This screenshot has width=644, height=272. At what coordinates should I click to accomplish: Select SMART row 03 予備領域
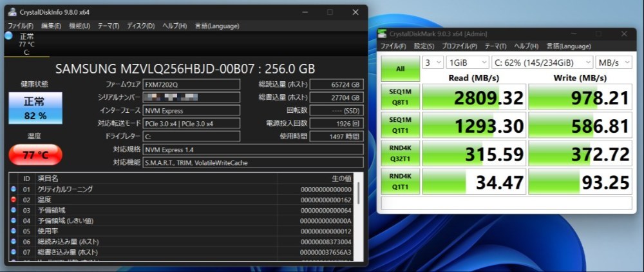(181, 210)
